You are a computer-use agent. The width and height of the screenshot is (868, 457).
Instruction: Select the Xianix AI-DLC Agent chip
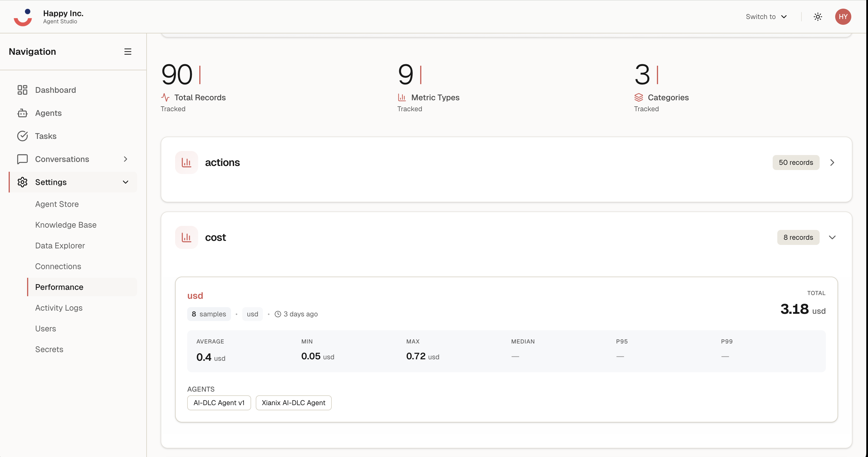(293, 403)
